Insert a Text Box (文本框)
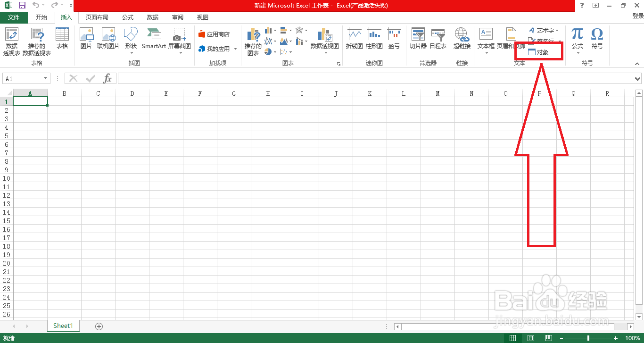The height and width of the screenshot is (343, 644). (486, 42)
